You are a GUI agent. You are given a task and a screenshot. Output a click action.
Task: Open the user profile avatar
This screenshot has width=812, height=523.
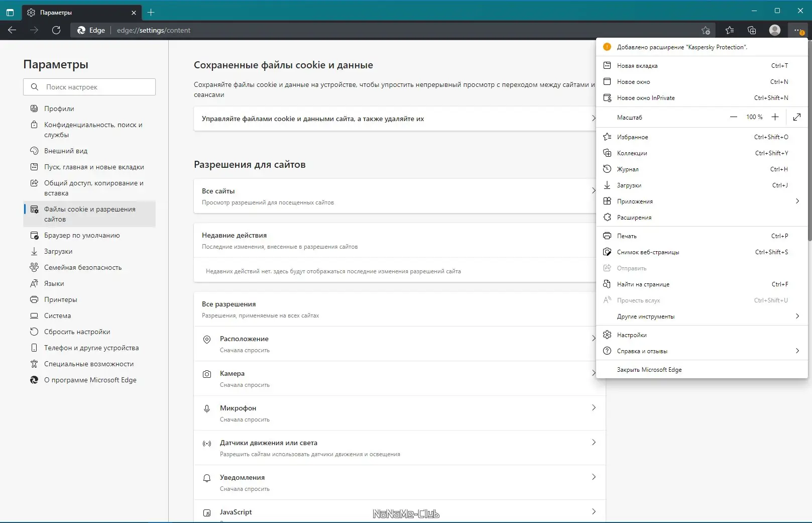click(x=775, y=30)
